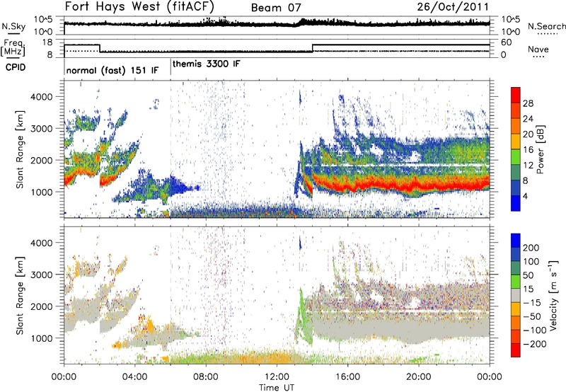Click the 'Time UT' axis label
566x392 pixels.
(277, 388)
